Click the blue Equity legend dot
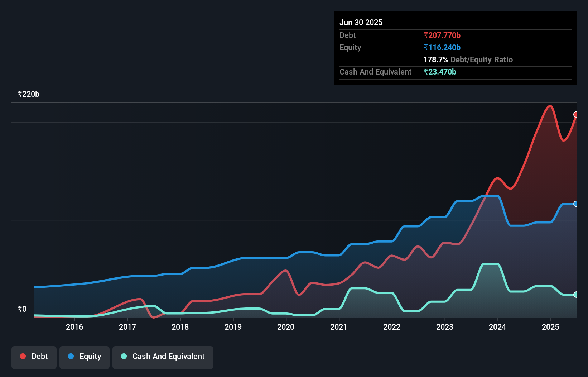This screenshot has height=377, width=588. tap(71, 356)
